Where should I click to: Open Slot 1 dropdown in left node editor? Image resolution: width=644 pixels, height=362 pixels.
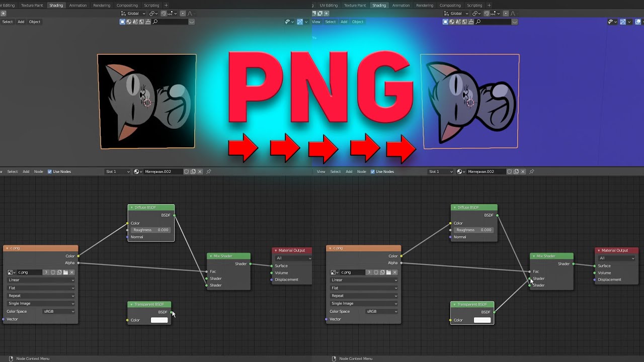[117, 171]
